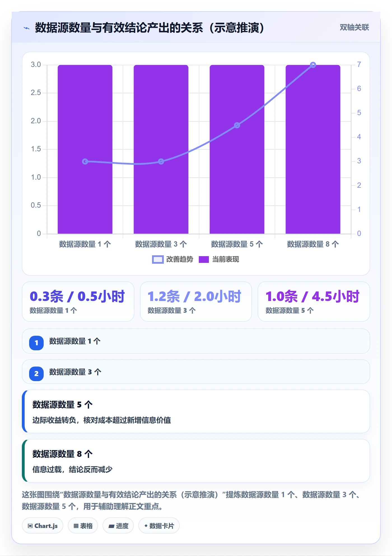Select the line point over the 3 个 bar
The width and height of the screenshot is (392, 556).
161,161
